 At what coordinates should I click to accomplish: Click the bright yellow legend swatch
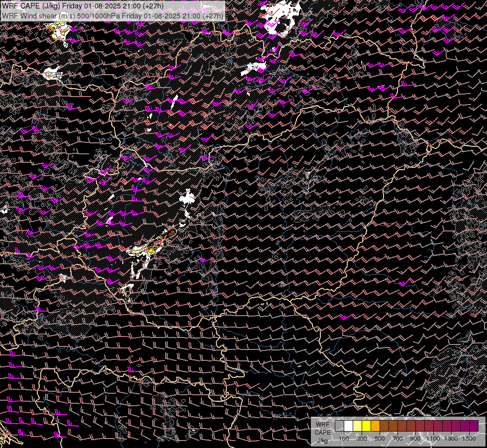coord(367,426)
